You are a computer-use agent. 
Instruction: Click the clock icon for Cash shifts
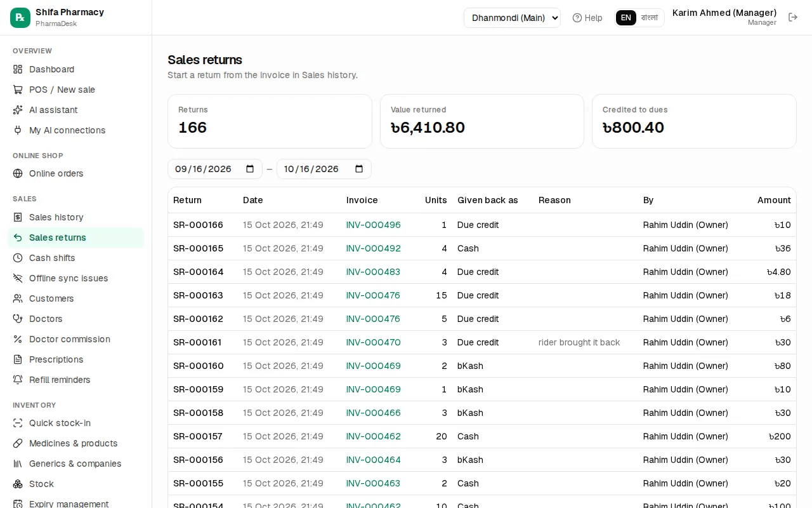click(x=18, y=258)
